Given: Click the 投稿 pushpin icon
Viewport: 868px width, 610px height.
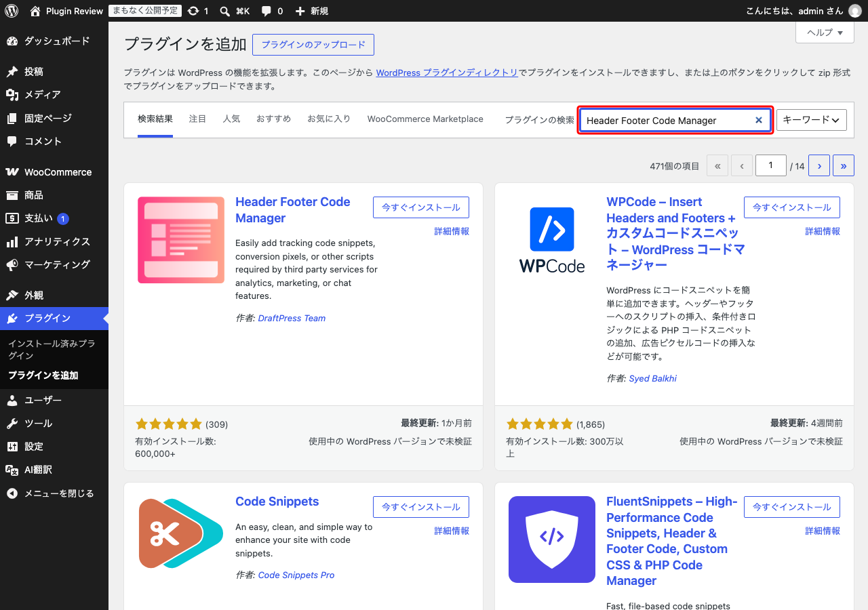Looking at the screenshot, I should click(12, 72).
